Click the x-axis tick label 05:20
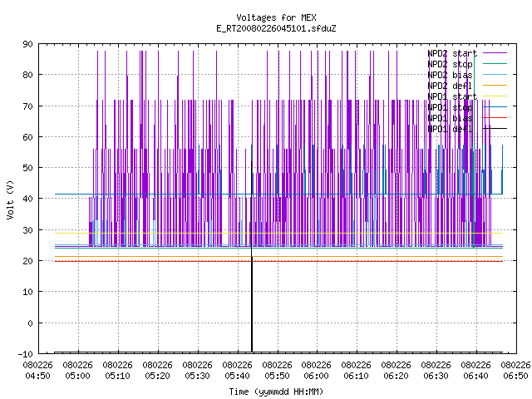Image resolution: width=532 pixels, height=399 pixels. tap(157, 376)
